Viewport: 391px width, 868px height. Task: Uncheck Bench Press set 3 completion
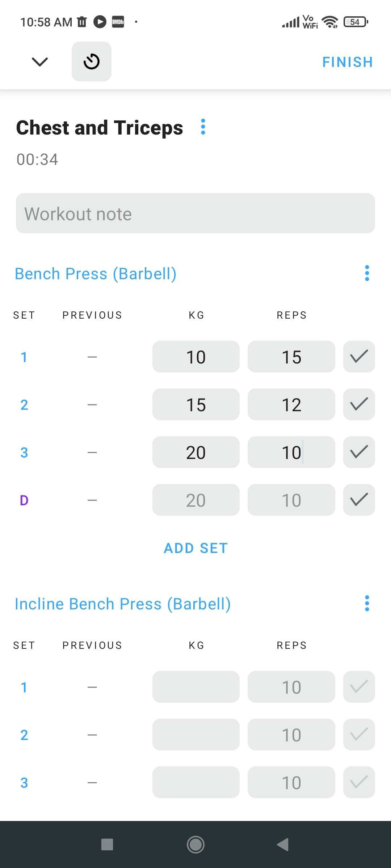tap(358, 452)
